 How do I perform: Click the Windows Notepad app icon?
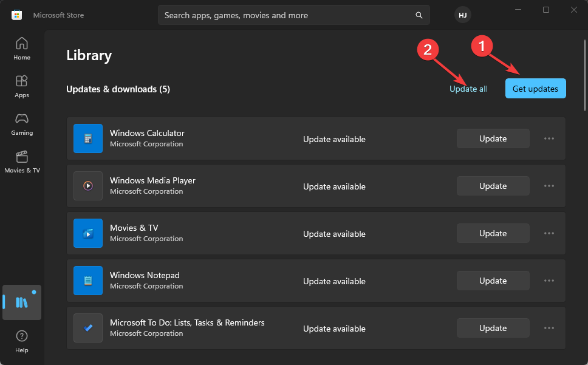click(x=88, y=281)
